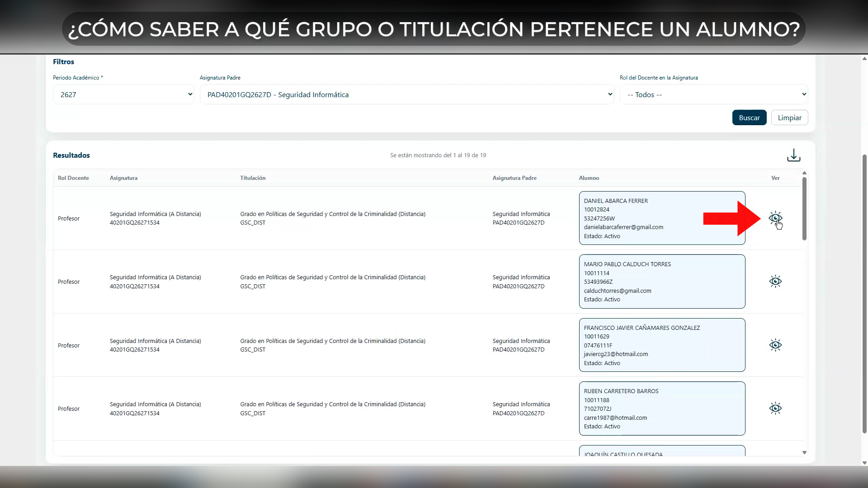Click the Buscar button
The width and height of the screenshot is (868, 488).
749,117
